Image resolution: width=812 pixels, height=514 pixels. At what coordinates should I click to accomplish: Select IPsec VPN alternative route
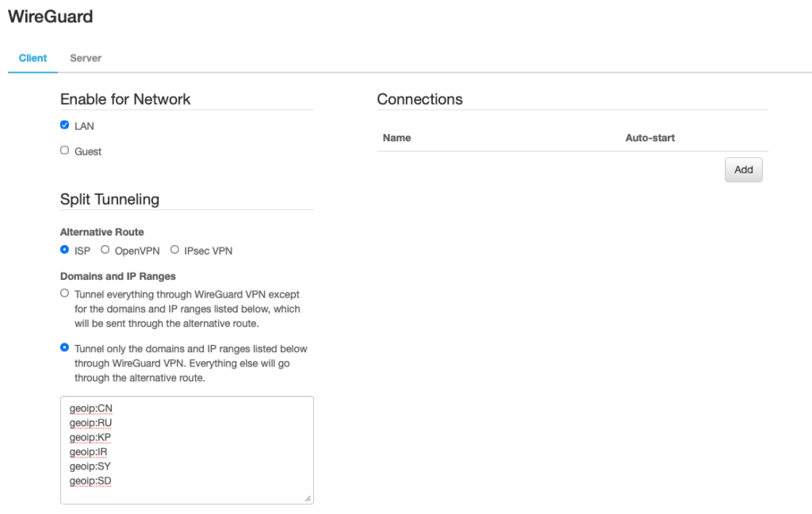[x=175, y=250]
